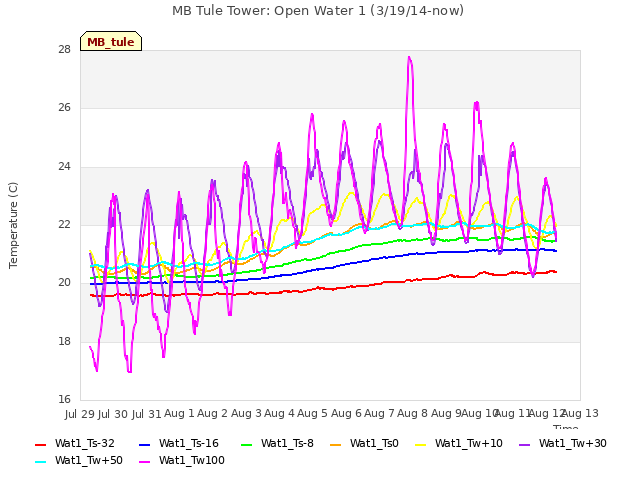The image size is (640, 480).
Task: Click the Aug 5 x-axis date label
Action: coord(313,414)
